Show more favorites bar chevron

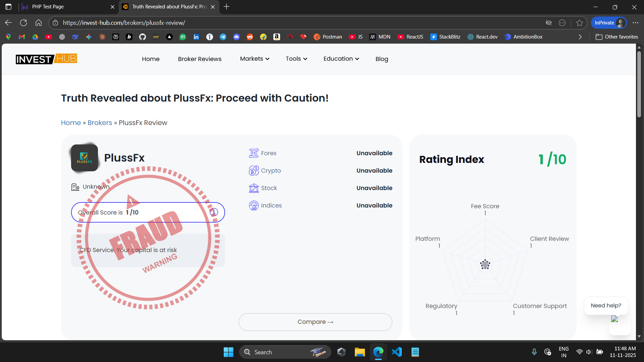pos(580,37)
